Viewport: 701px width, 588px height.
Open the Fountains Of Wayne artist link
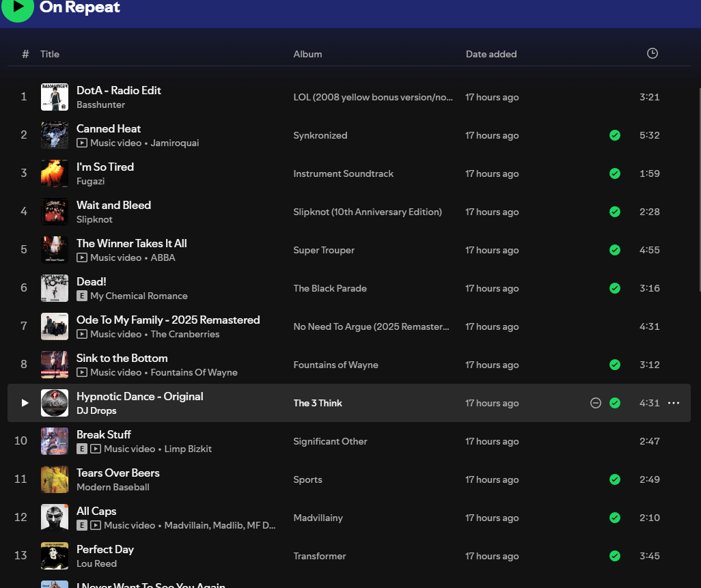[194, 372]
